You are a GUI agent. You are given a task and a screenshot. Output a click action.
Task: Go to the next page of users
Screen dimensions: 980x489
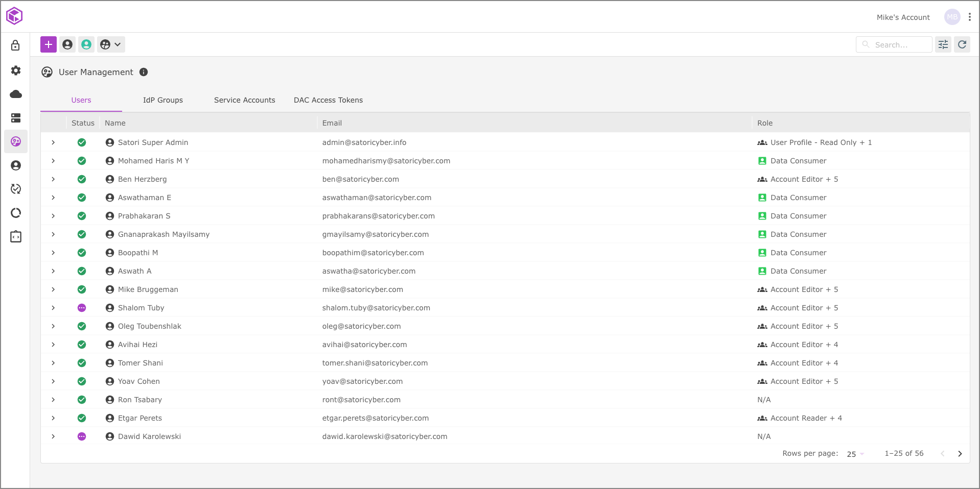(960, 454)
